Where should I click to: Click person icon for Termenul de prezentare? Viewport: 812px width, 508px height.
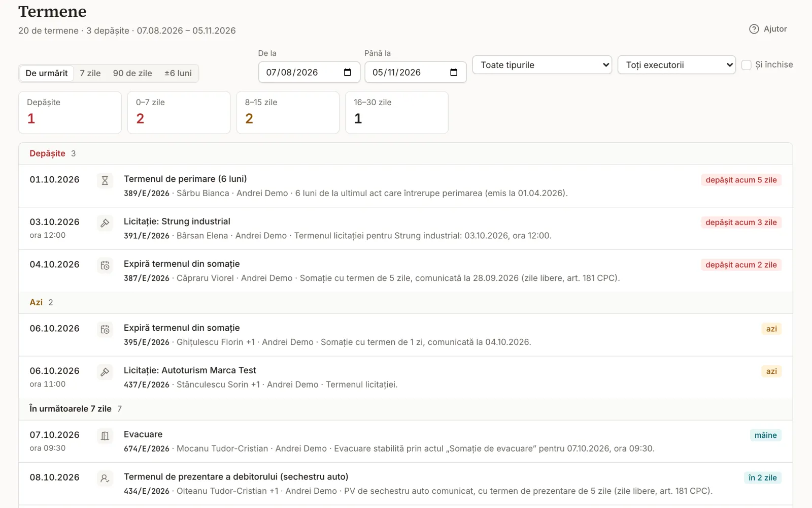click(105, 478)
